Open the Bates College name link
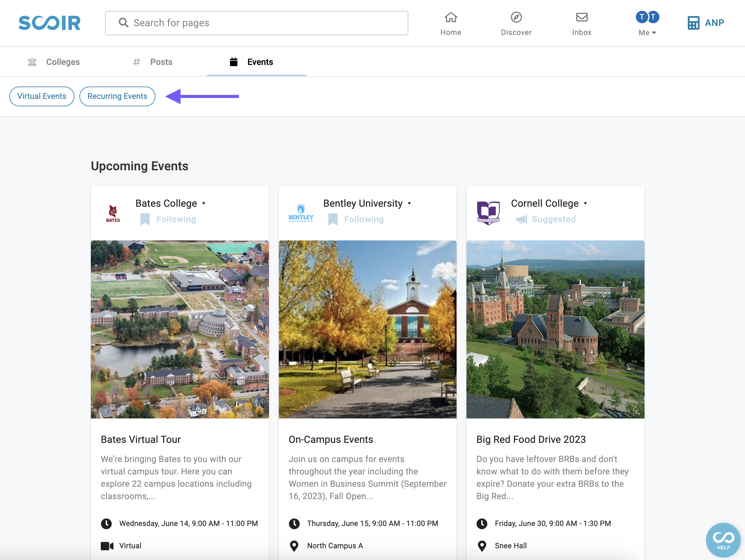This screenshot has height=560, width=745. 166,203
